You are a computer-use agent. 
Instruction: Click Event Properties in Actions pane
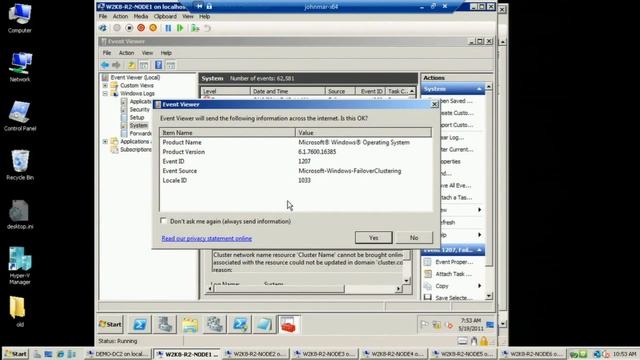coord(453,262)
